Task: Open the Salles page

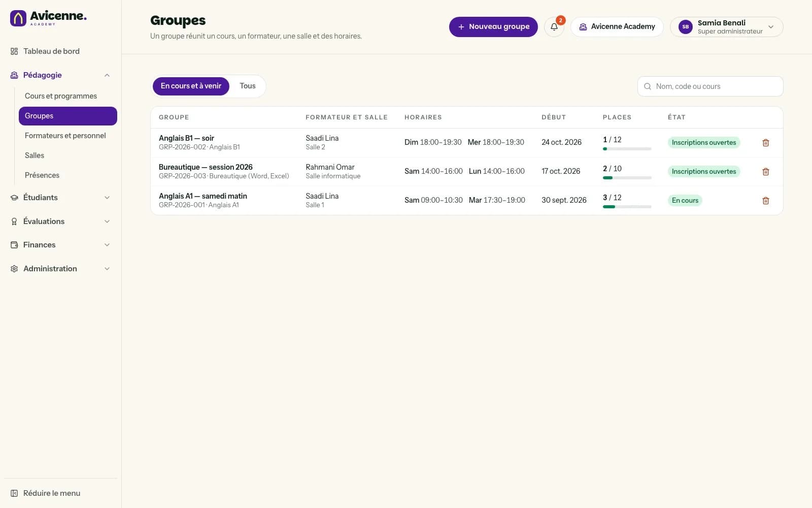Action: click(x=68, y=155)
